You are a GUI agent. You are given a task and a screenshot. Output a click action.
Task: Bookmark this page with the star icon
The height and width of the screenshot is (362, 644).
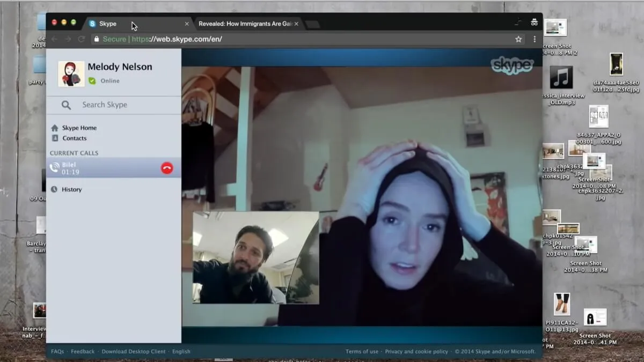pos(518,39)
